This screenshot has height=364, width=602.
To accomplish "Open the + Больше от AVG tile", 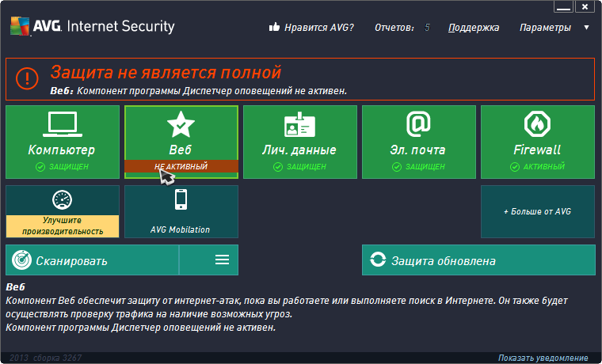I will tap(538, 212).
